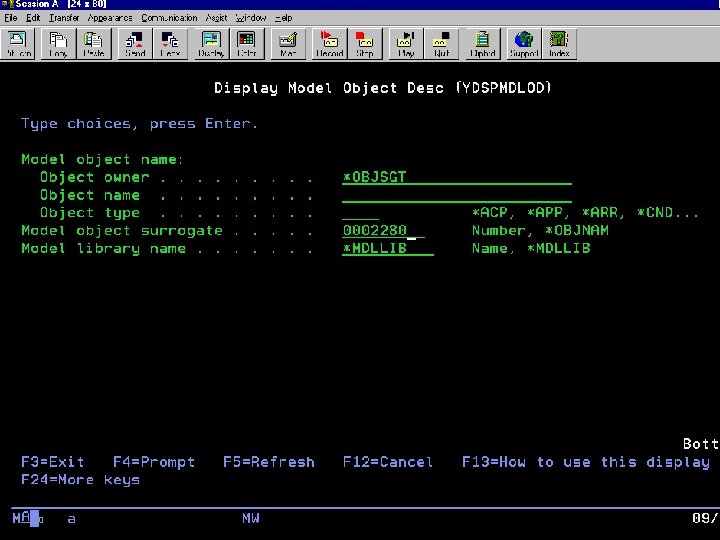Click the Print Screen toolbar icon

tap(18, 44)
